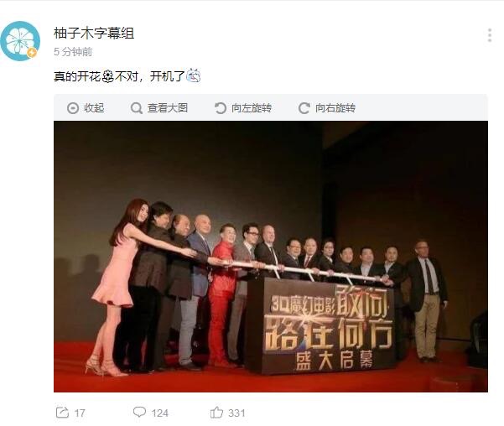This screenshot has height=426, width=504.
Task: Collapse the image with 收起 icon
Action: (x=73, y=108)
